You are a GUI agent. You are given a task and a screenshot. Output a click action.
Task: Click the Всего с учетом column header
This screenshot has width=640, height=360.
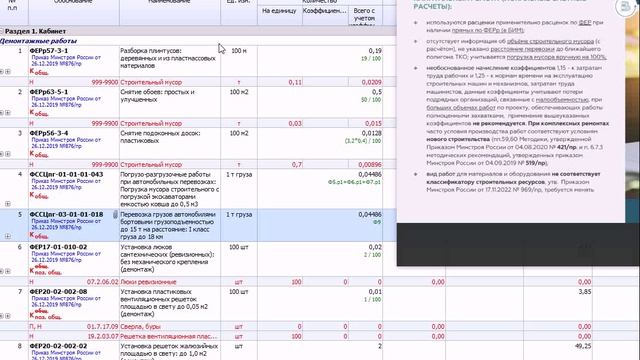364,16
